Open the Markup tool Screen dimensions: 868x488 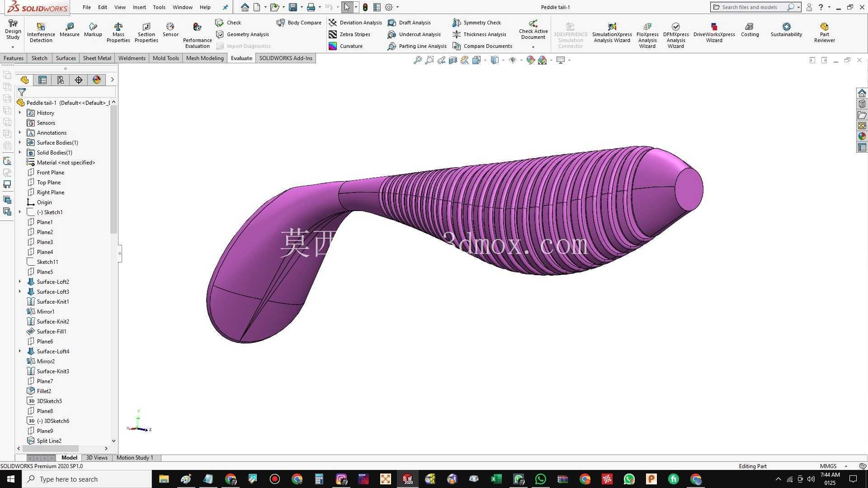(x=93, y=30)
